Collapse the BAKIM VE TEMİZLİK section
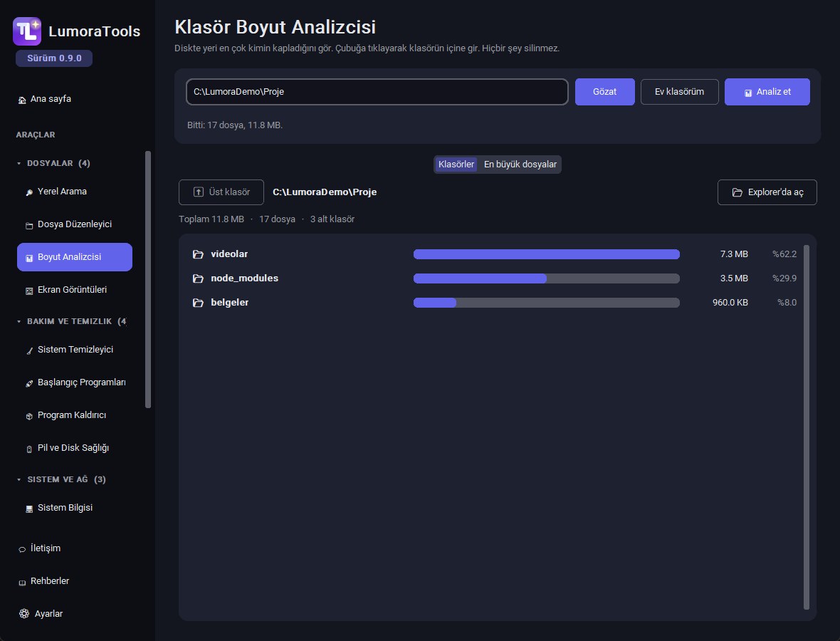840x641 pixels. click(19, 322)
